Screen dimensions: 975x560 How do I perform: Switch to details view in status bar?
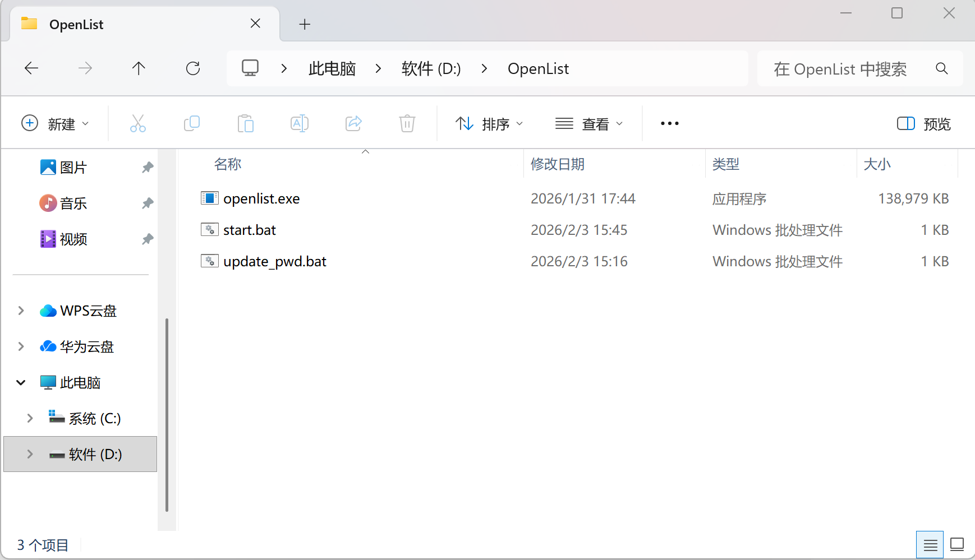[930, 544]
